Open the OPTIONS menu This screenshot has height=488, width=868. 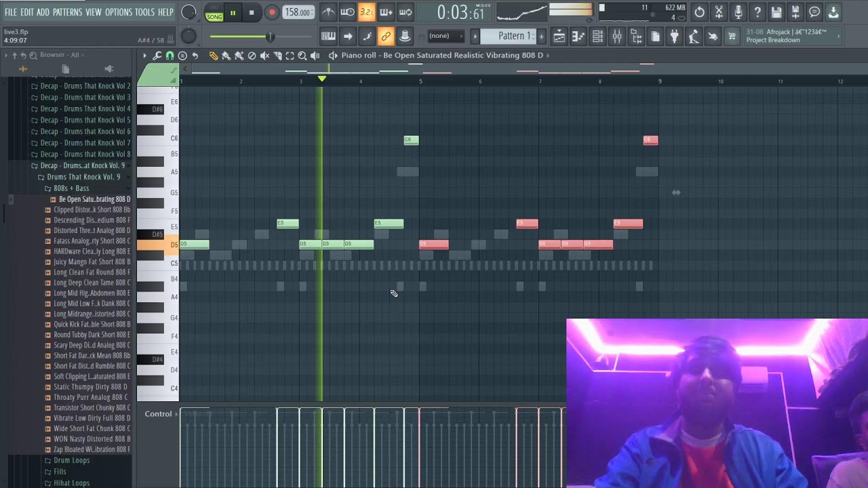pyautogui.click(x=118, y=12)
